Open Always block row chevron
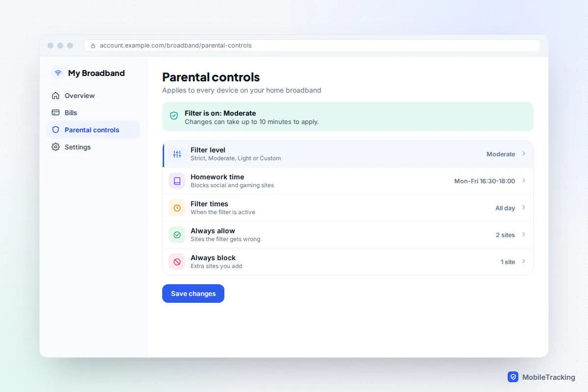This screenshot has height=392, width=588. (x=523, y=262)
